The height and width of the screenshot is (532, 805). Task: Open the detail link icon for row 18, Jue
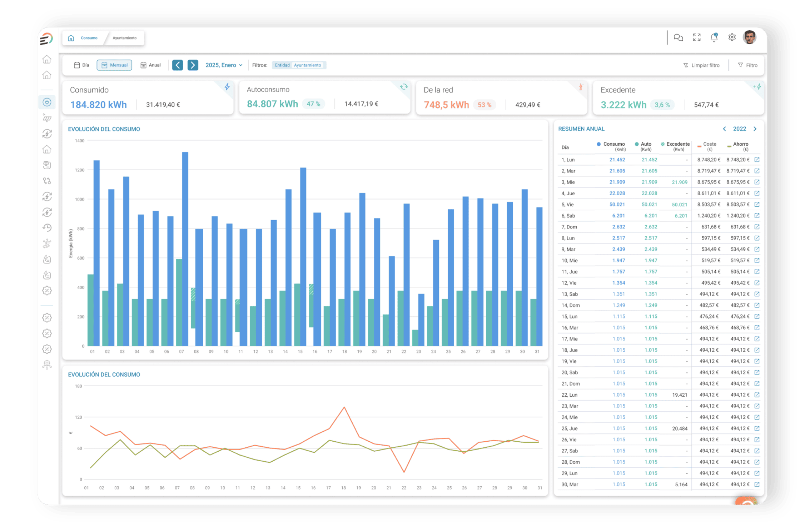pos(757,350)
